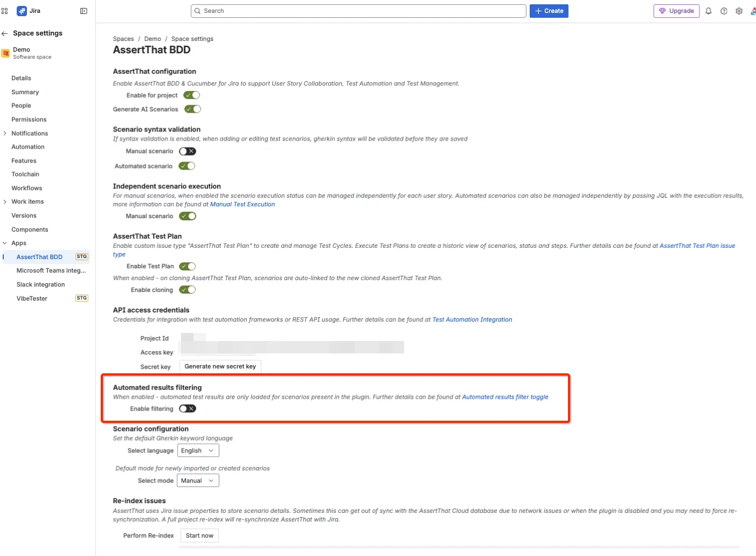Toggle Enable Test Plan switch

tap(188, 266)
